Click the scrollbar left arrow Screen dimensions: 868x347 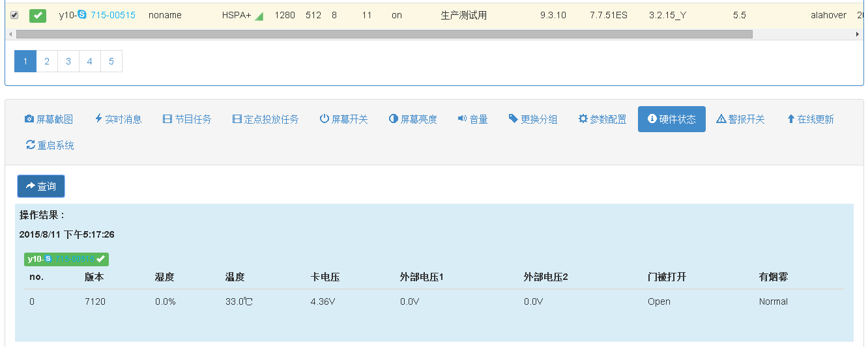[10, 34]
